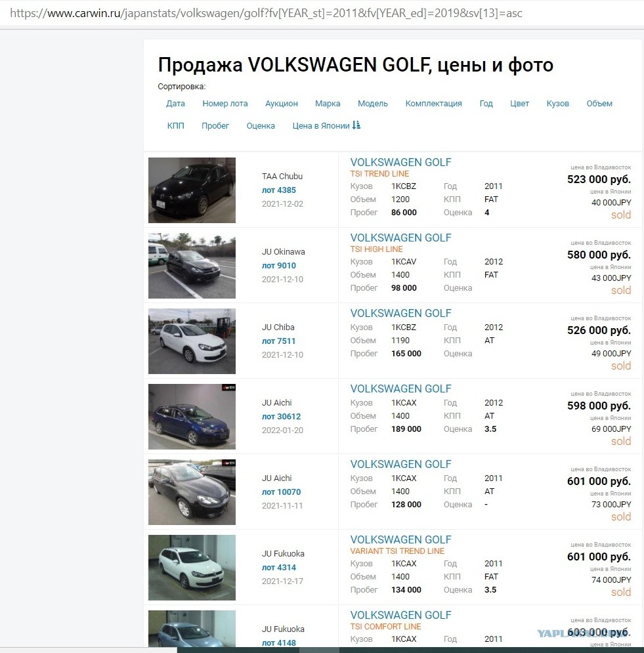Open VOLKSWAGEN GOLF title of JU Chiba listing

[400, 313]
